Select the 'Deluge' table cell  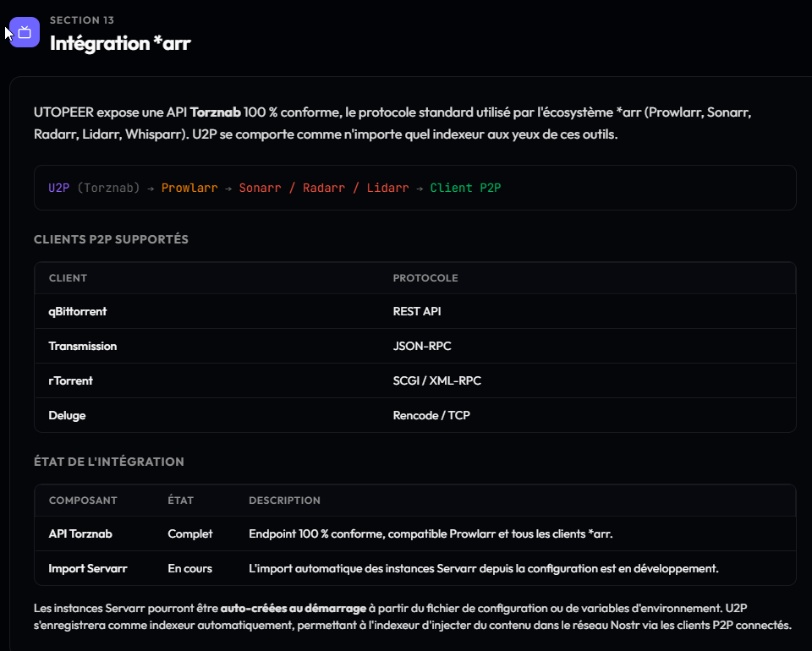point(68,416)
